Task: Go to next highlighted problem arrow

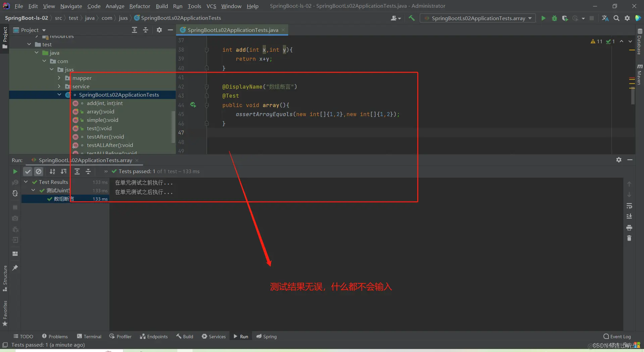Action: point(630,41)
